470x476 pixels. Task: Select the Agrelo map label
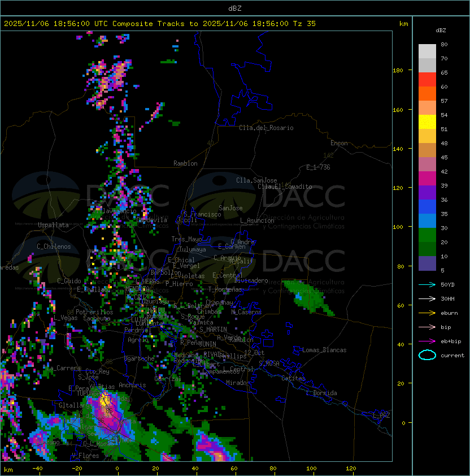pyautogui.click(x=138, y=340)
